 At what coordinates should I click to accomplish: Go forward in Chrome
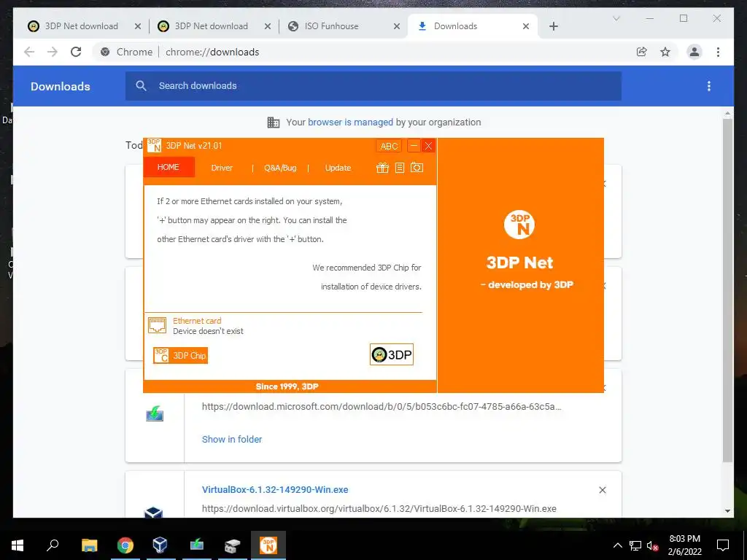coord(53,52)
